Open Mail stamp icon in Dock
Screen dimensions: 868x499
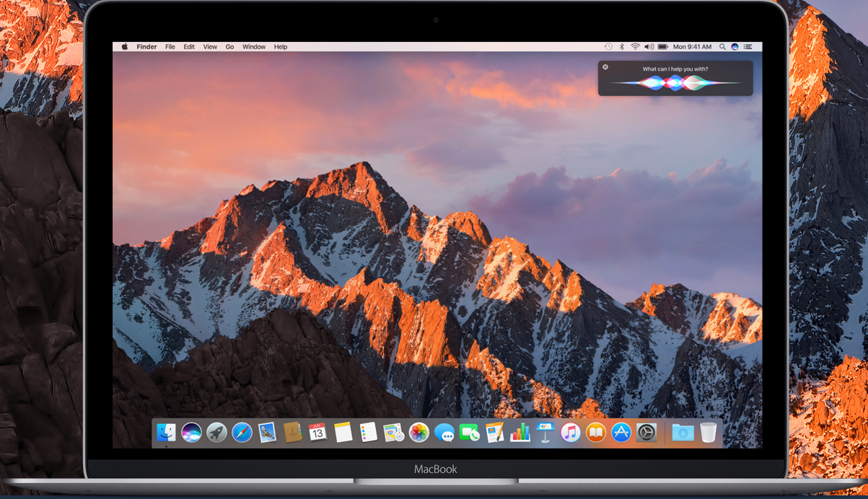(x=267, y=432)
